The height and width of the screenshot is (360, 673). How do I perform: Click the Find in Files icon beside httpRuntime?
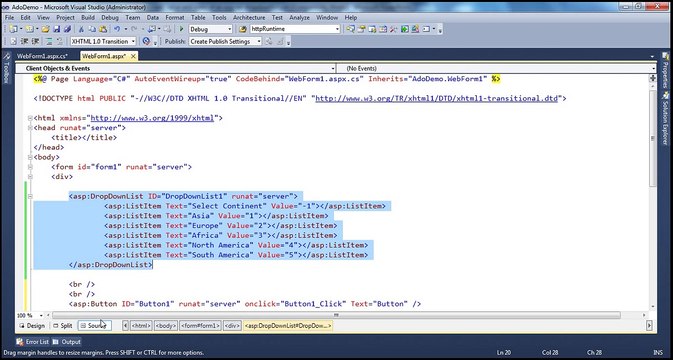click(243, 29)
